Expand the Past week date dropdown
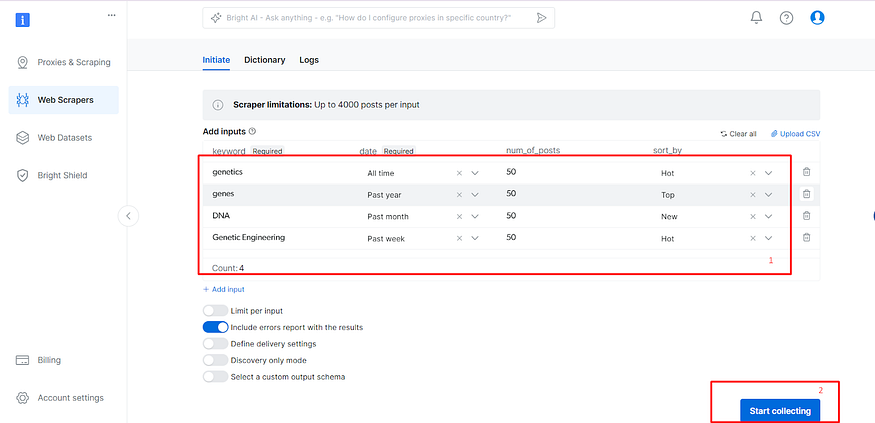 475,238
